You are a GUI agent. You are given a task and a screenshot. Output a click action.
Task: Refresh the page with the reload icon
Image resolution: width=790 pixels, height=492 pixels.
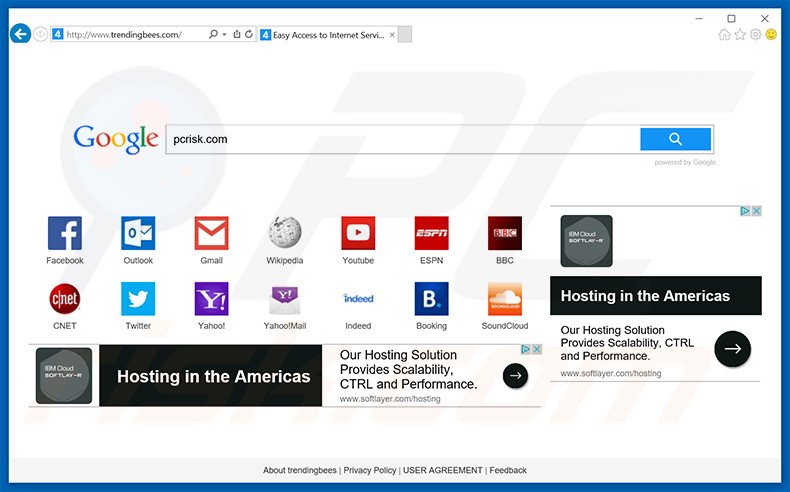click(249, 34)
